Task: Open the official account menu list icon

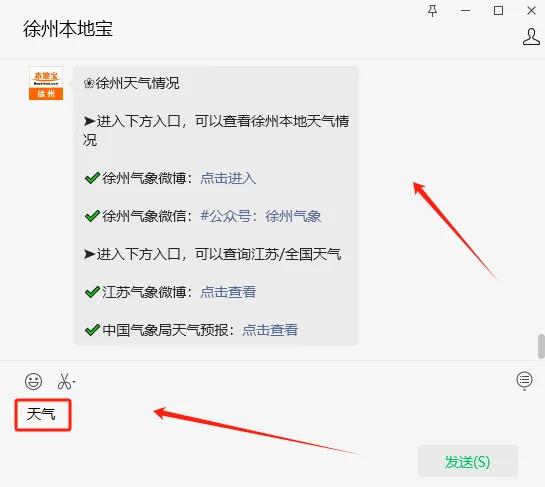Action: coord(524,380)
